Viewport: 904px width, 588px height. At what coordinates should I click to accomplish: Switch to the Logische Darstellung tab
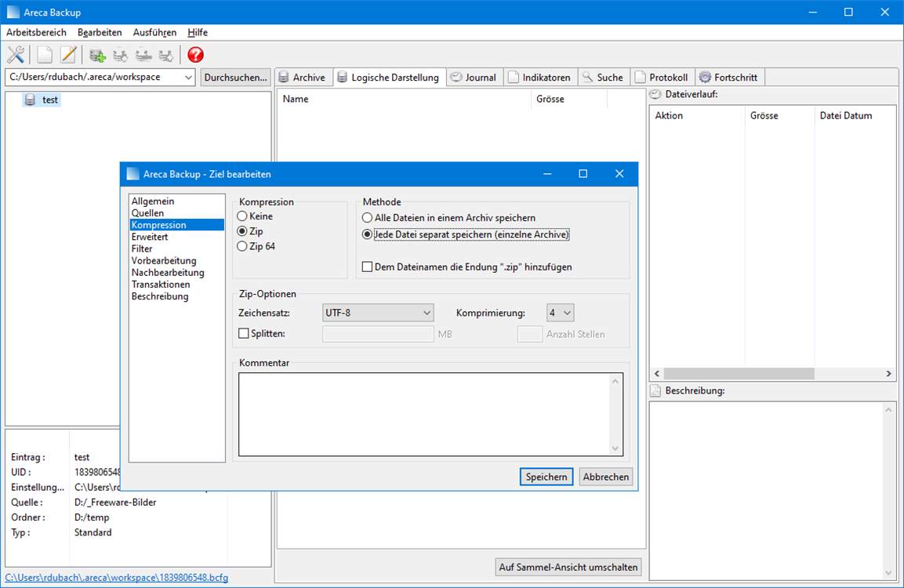(389, 78)
